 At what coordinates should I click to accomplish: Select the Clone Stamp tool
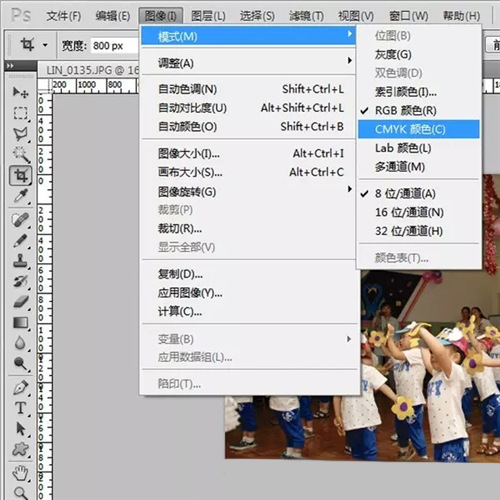click(x=20, y=260)
